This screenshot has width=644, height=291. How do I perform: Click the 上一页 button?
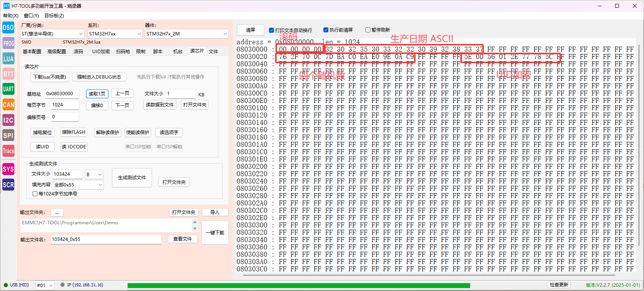point(122,93)
